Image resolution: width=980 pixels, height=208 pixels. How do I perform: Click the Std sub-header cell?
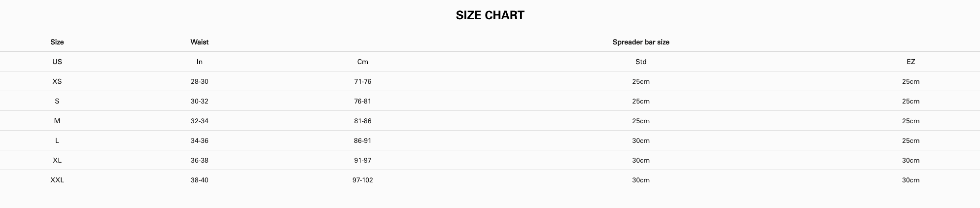point(641,62)
